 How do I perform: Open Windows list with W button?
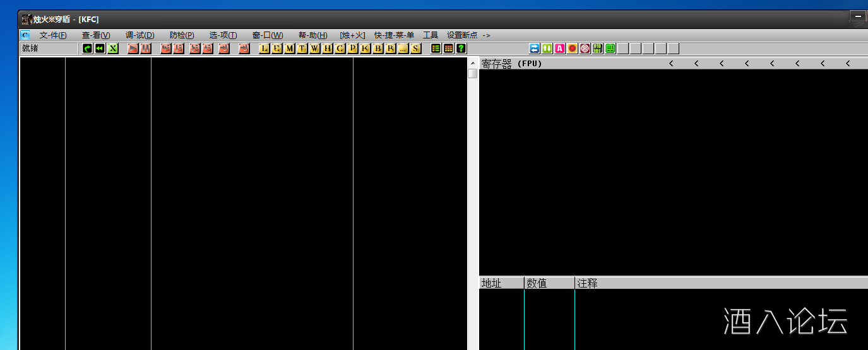pyautogui.click(x=315, y=49)
